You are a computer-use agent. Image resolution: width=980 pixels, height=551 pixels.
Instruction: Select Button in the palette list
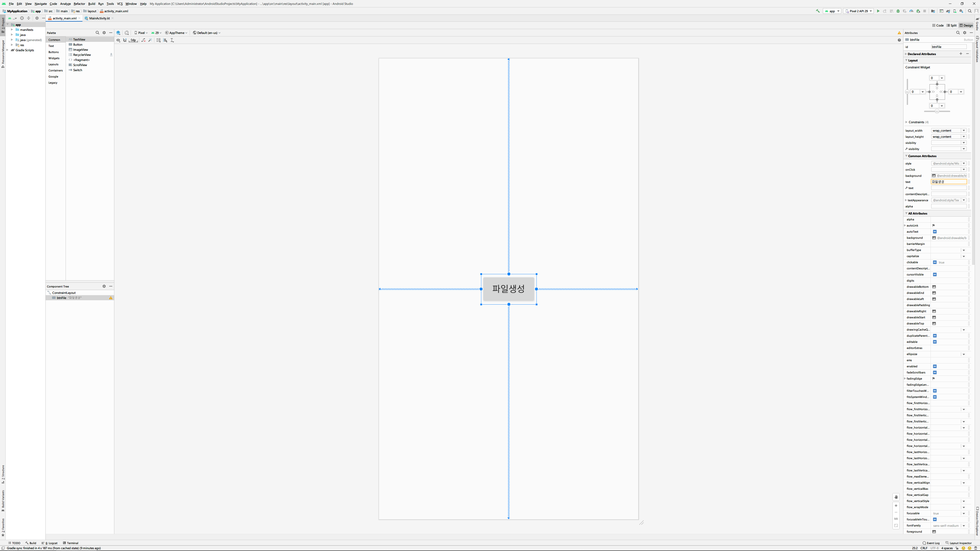click(x=78, y=44)
